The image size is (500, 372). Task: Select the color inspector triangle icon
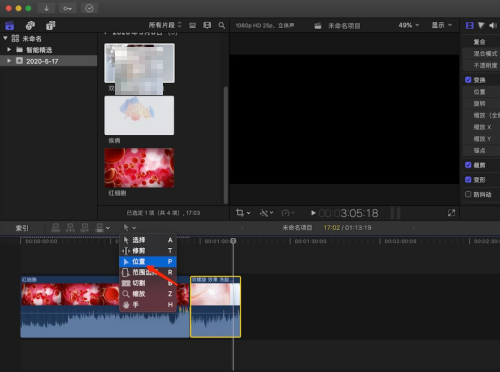coord(481,25)
